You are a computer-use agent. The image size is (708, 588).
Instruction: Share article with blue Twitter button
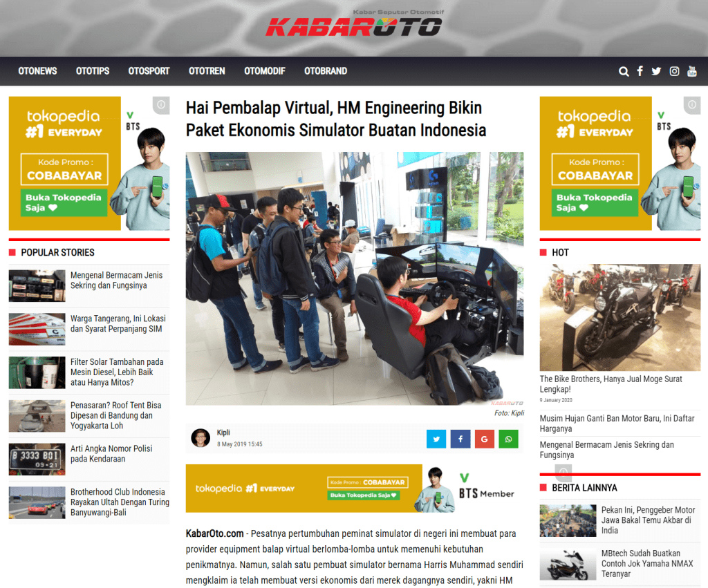[436, 439]
